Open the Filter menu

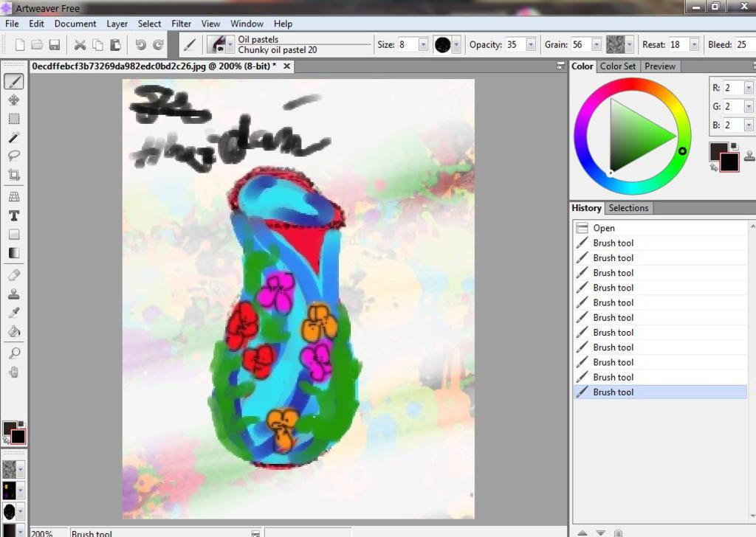[182, 24]
